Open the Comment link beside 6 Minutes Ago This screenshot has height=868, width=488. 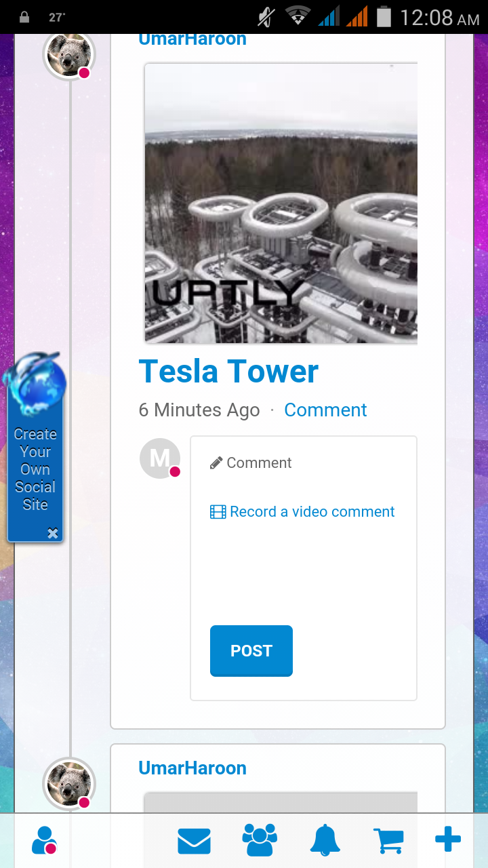tap(325, 410)
